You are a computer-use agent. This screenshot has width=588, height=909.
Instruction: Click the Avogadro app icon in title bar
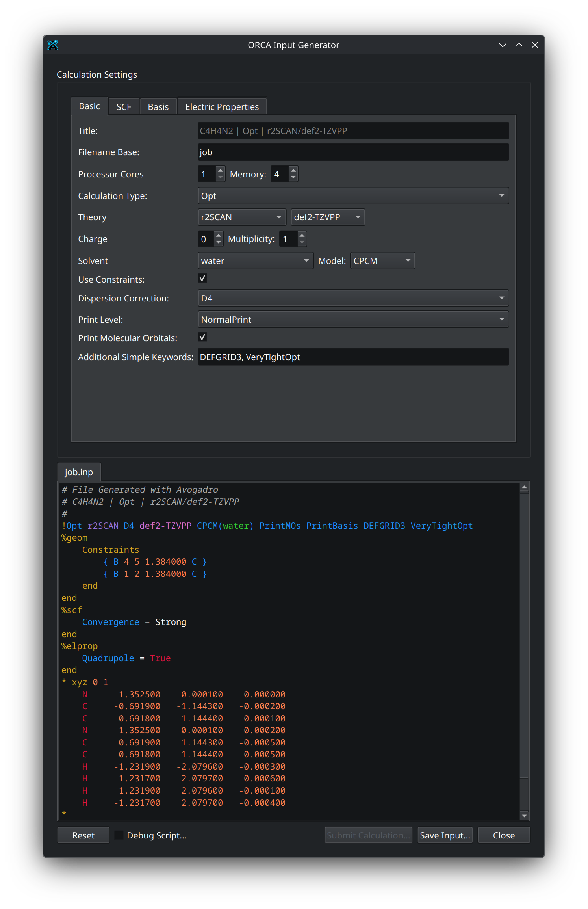coord(53,45)
